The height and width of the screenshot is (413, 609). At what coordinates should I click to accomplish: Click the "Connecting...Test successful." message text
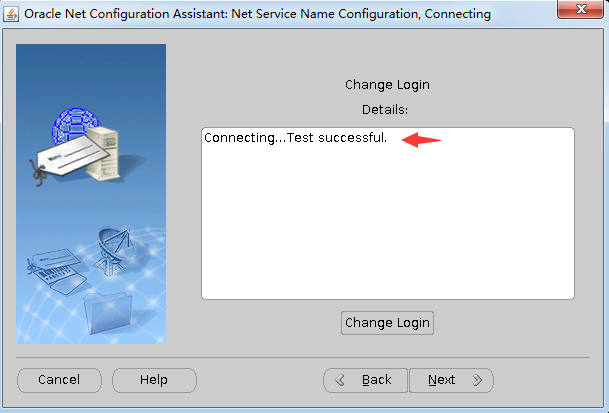coord(295,137)
